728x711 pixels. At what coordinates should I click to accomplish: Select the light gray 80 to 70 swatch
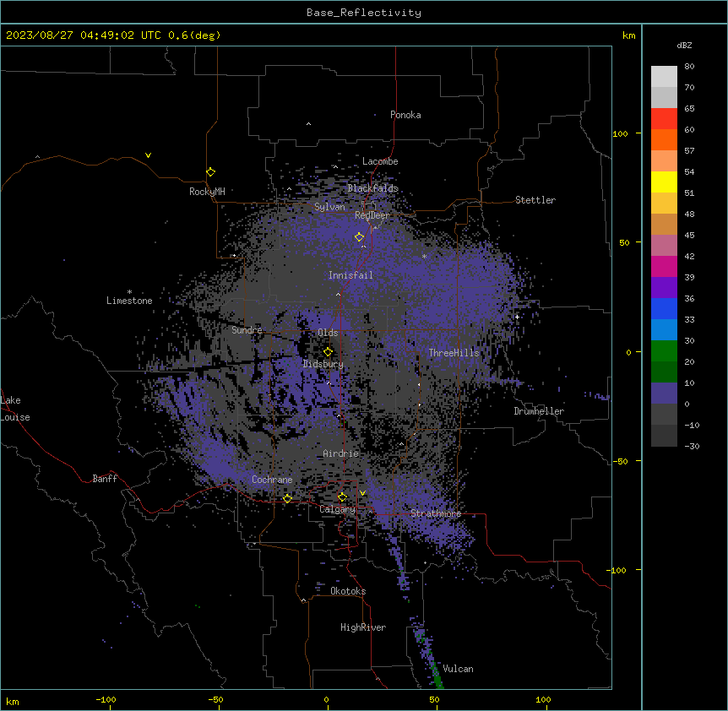tap(664, 77)
